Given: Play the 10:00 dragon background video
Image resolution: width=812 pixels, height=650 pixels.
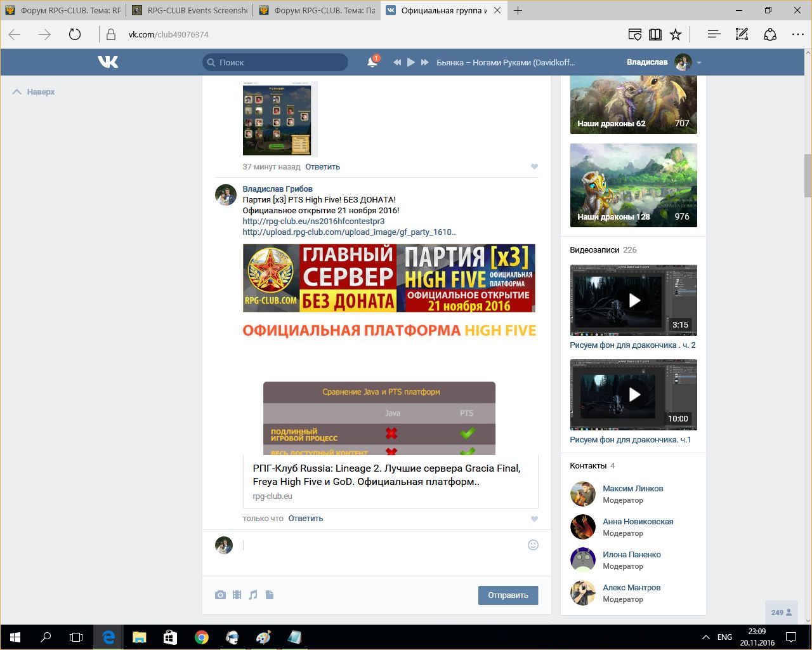Looking at the screenshot, I should (x=633, y=395).
